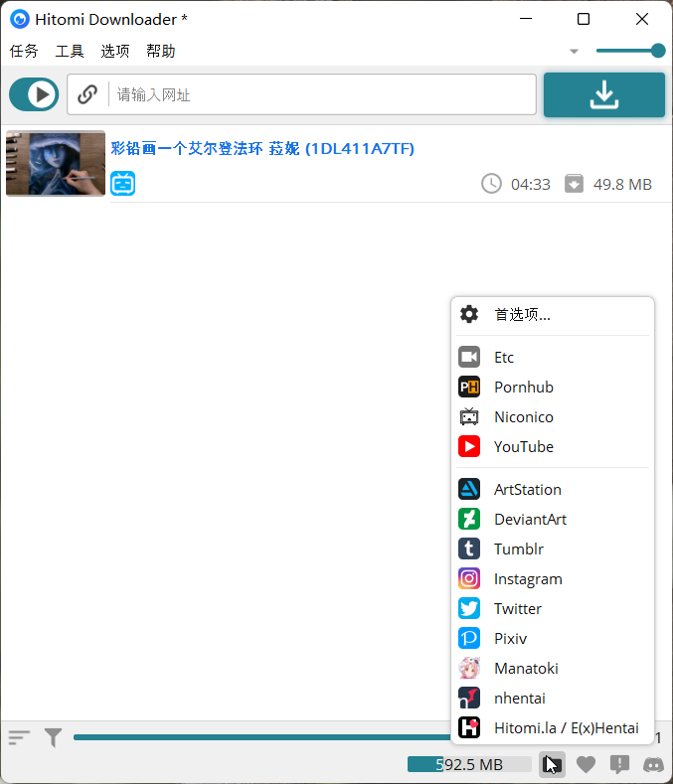
Task: Click the Twitter bird icon
Action: click(x=469, y=608)
